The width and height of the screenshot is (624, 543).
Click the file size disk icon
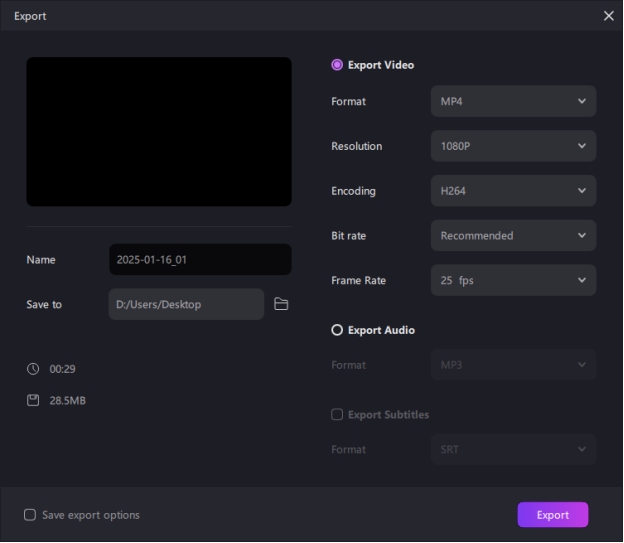click(33, 401)
